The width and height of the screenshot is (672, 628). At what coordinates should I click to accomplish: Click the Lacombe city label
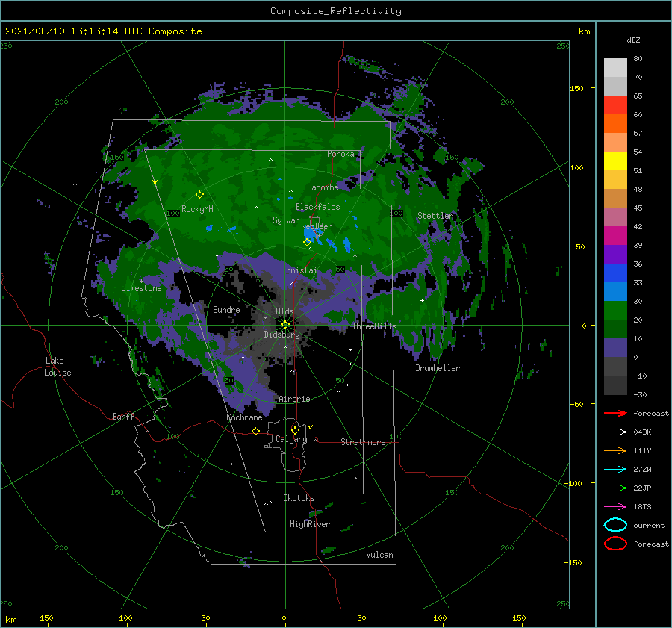pyautogui.click(x=323, y=187)
